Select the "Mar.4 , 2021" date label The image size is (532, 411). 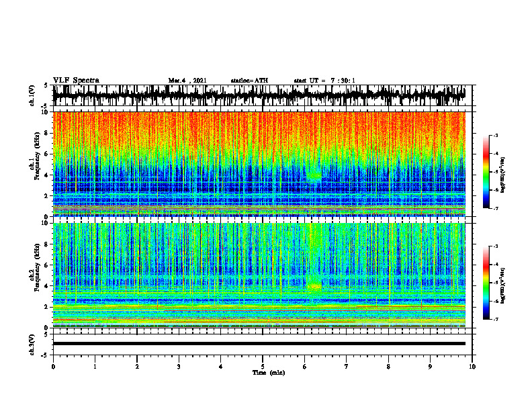187,81
